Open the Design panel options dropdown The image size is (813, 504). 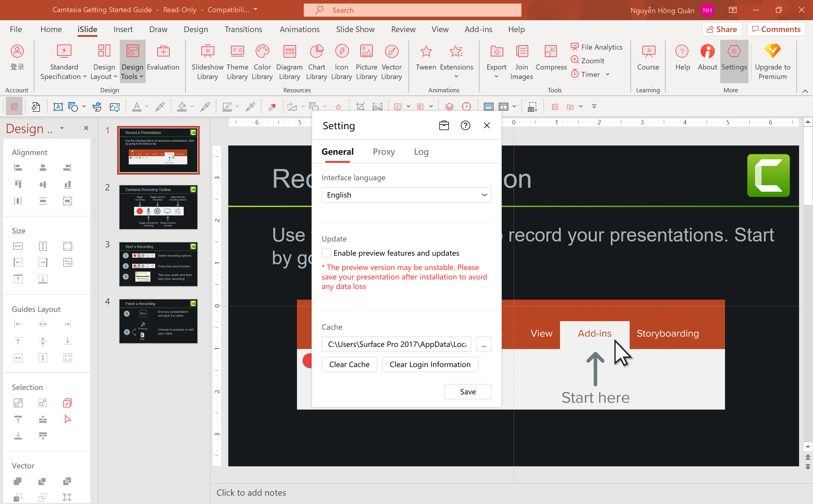pos(62,128)
